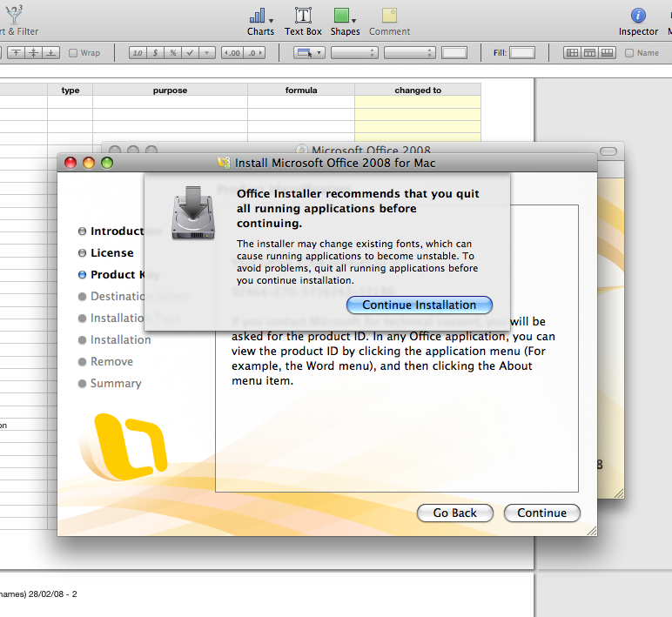Enable the Name checkbox in the format bar
The image size is (672, 617).
629,53
